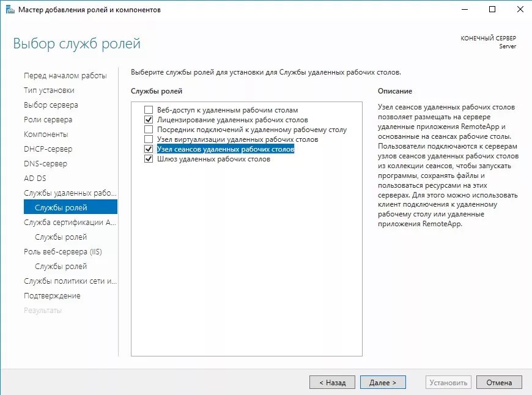Image resolution: width=532 pixels, height=395 pixels.
Task: Click the КОНЕЧНЫЙ СЕРВЕР label
Action: tap(488, 38)
